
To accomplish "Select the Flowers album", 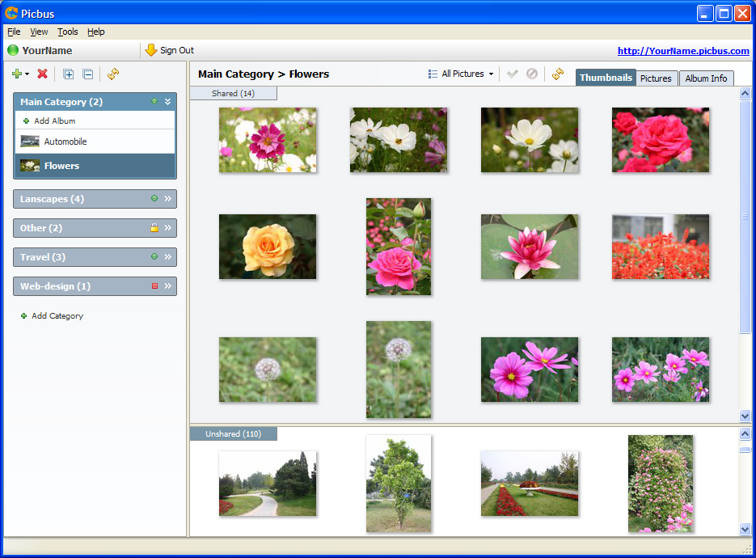I will point(95,166).
